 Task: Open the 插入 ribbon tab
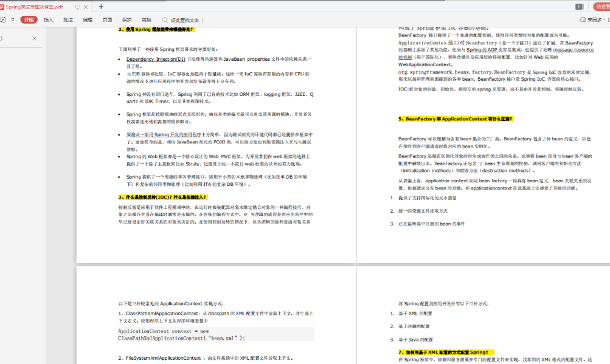[48, 20]
